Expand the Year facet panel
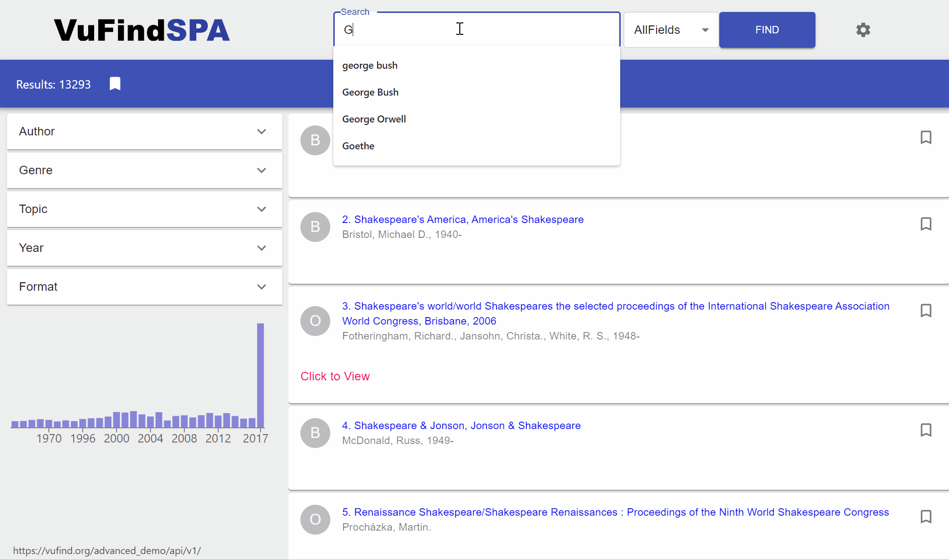Screen dimensions: 949x560 pyautogui.click(x=144, y=248)
